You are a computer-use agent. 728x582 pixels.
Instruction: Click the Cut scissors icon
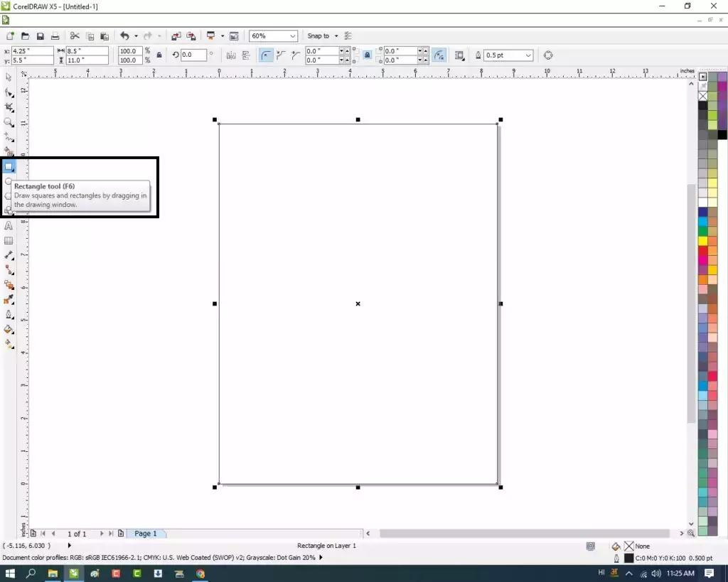coord(74,36)
